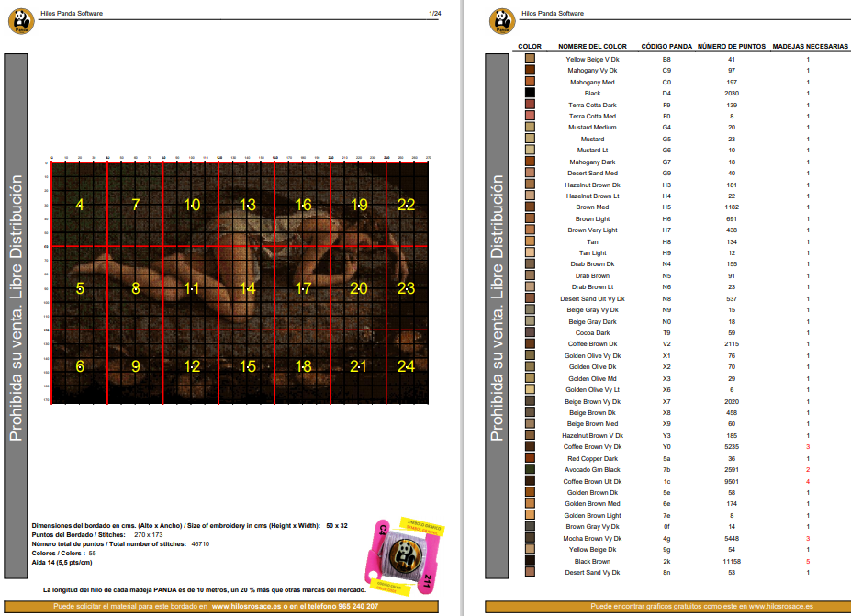Click the right page footer website link

(x=781, y=606)
